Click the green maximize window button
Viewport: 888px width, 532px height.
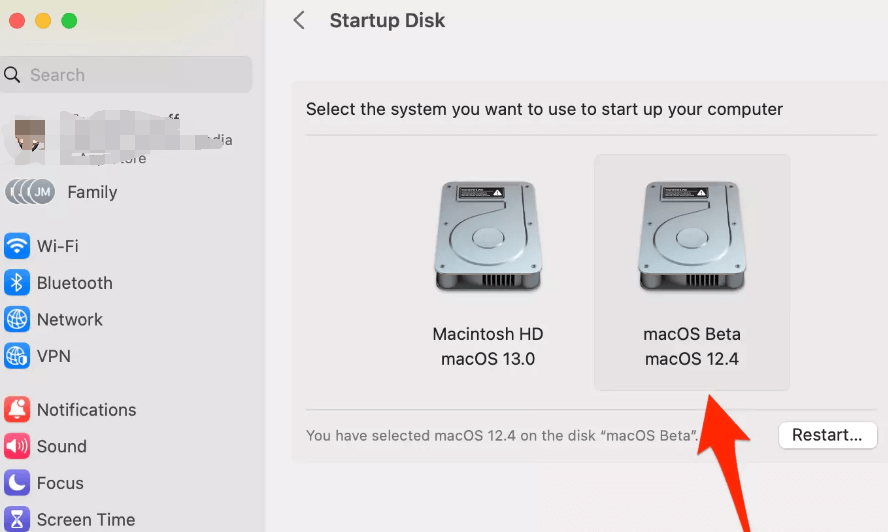point(69,21)
